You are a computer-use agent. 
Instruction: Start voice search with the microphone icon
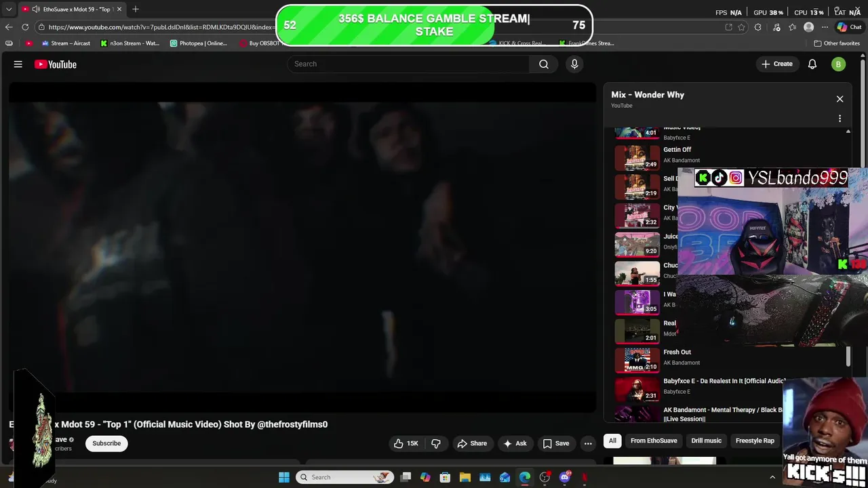pyautogui.click(x=574, y=64)
